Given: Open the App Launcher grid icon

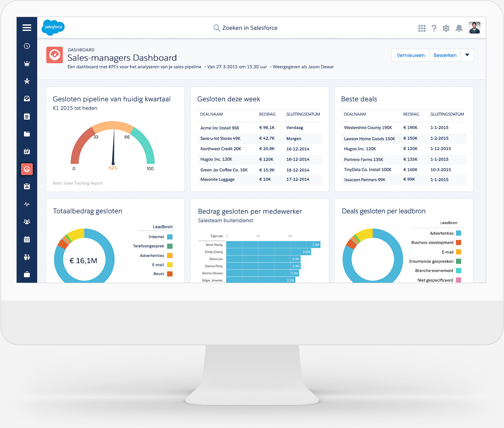Looking at the screenshot, I should point(422,28).
